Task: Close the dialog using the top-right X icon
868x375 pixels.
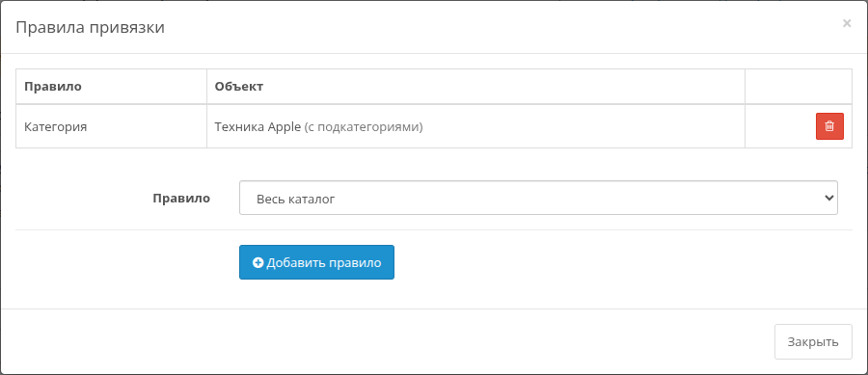Action: point(847,24)
